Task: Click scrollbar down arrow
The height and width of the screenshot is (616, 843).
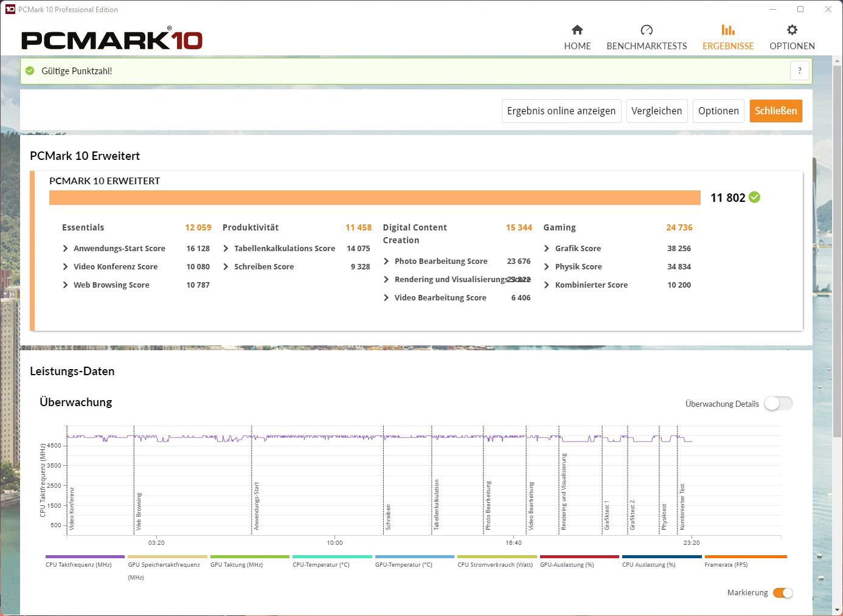Action: point(838,609)
